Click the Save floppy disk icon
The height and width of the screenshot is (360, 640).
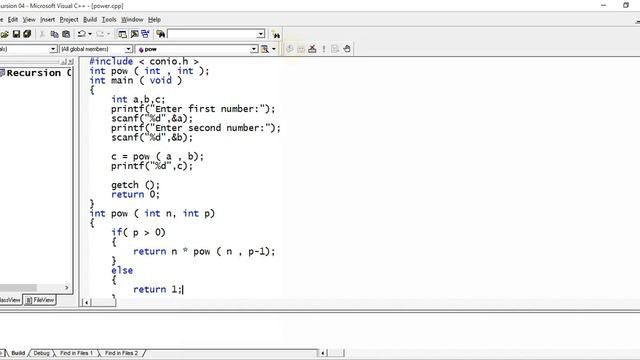point(16,34)
